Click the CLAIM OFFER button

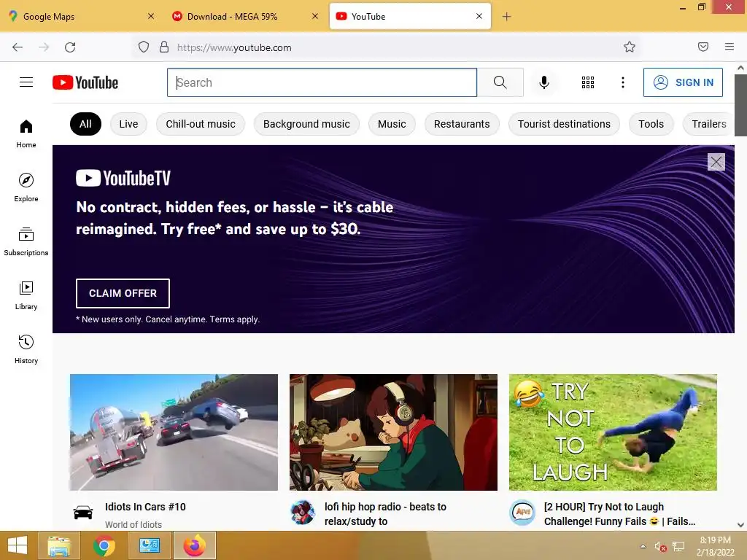[x=123, y=293]
